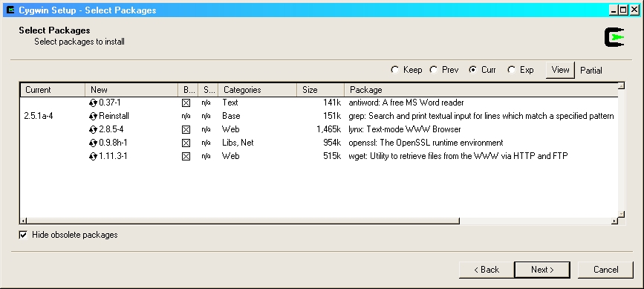Select the Exp radio button

[x=511, y=70]
